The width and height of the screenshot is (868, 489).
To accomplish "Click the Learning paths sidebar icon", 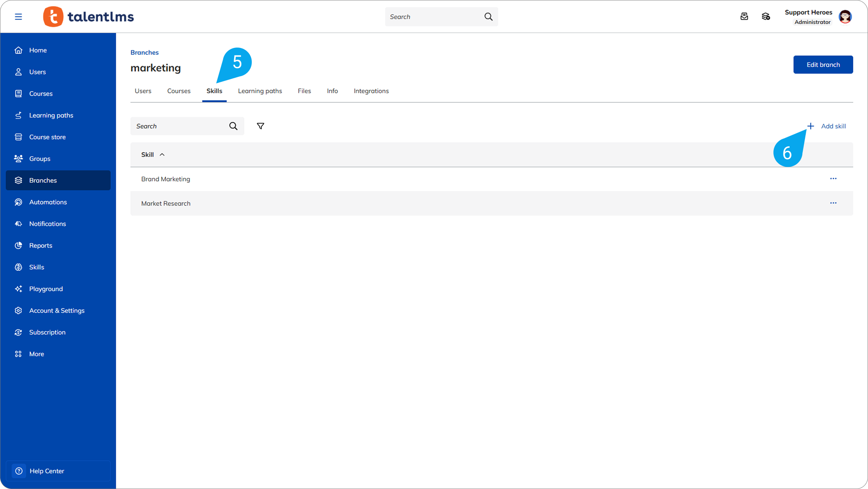I will coord(18,115).
